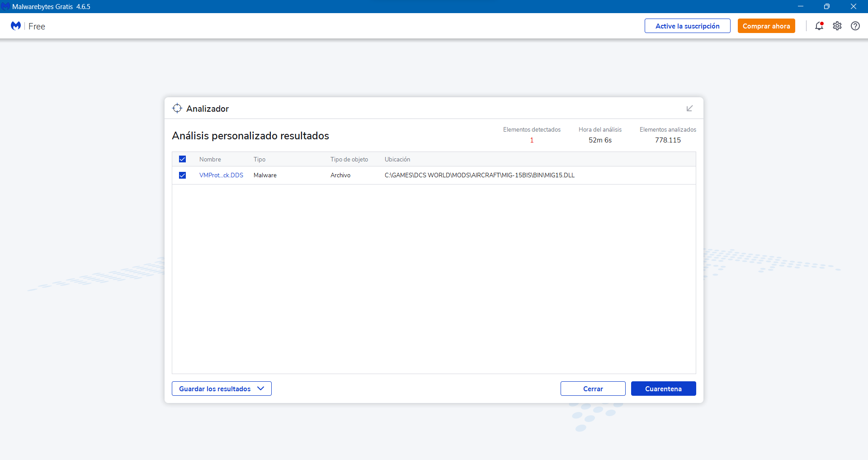Expand the Guardar los resultados dropdown arrow
Image resolution: width=868 pixels, height=460 pixels.
tap(260, 389)
